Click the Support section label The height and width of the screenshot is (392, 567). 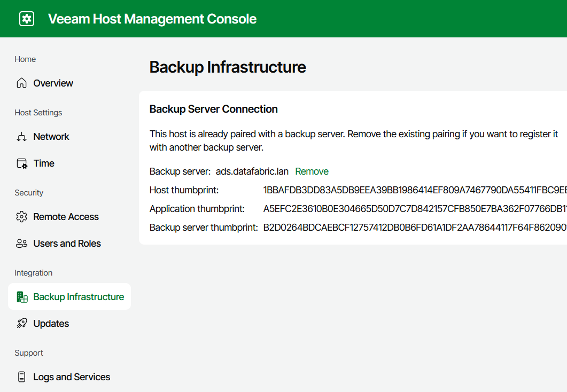pyautogui.click(x=28, y=353)
